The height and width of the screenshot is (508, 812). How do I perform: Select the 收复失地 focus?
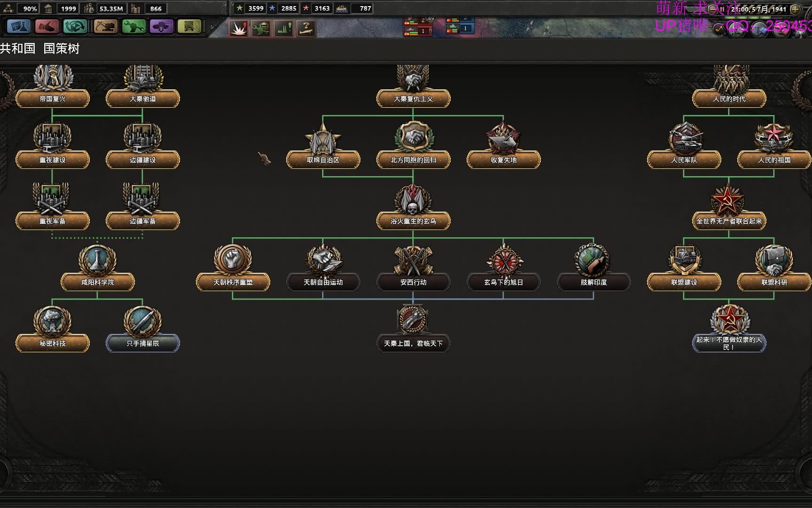tap(504, 159)
